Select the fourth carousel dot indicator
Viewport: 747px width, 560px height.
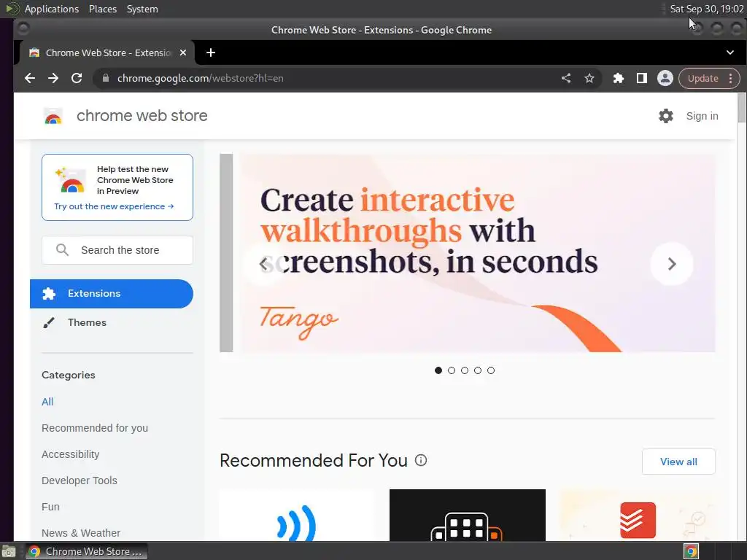(x=478, y=370)
